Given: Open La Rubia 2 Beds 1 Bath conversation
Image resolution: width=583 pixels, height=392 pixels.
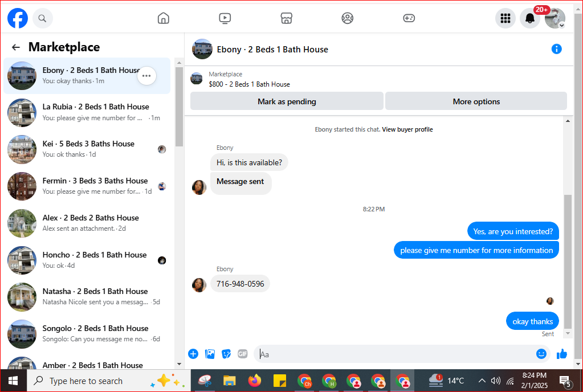Looking at the screenshot, I should [x=87, y=113].
